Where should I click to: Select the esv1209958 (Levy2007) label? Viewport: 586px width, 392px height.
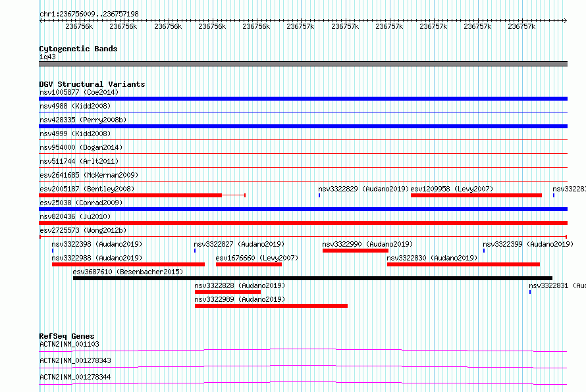click(452, 189)
